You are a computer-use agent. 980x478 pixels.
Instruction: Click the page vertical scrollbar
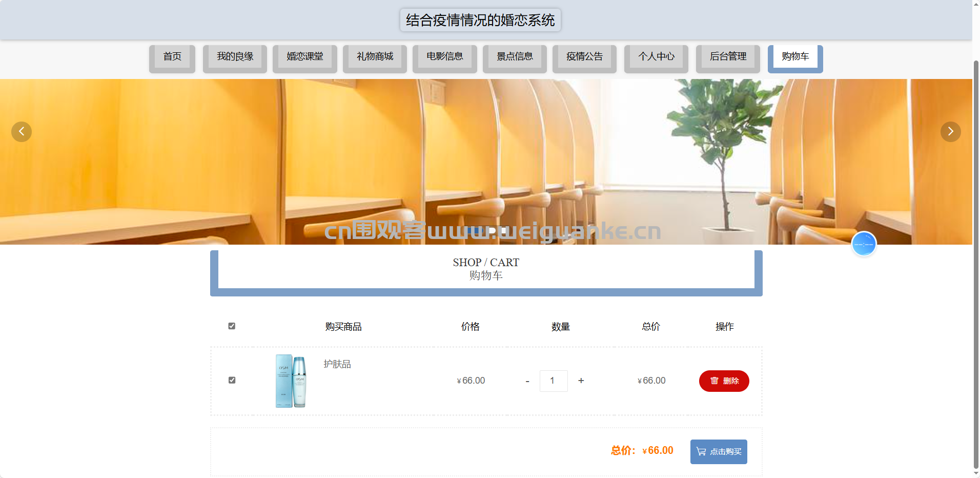click(976, 256)
